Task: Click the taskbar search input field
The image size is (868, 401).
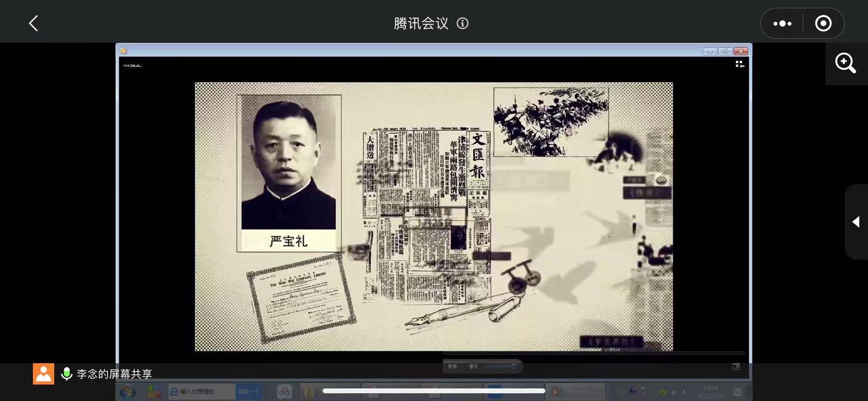Action: pyautogui.click(x=201, y=391)
